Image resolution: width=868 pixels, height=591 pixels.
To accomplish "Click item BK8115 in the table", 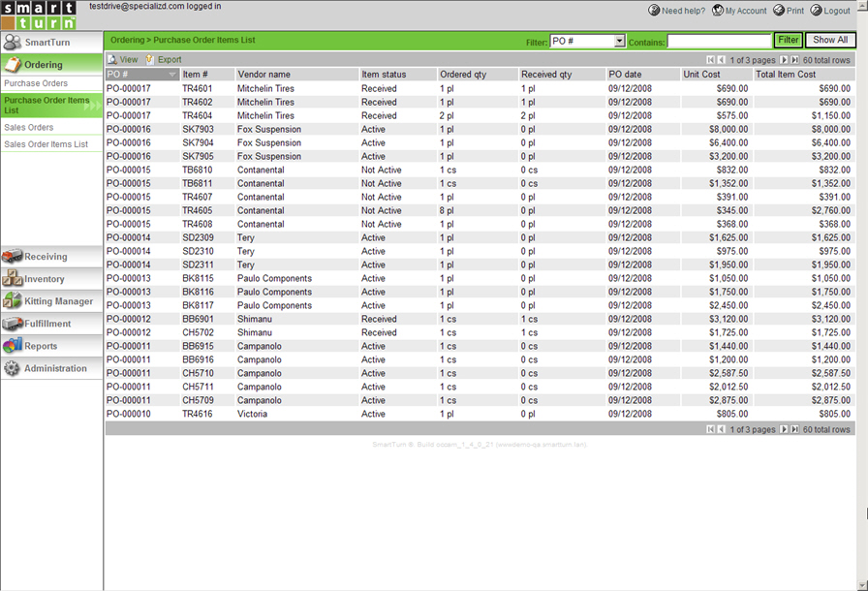I will point(198,278).
